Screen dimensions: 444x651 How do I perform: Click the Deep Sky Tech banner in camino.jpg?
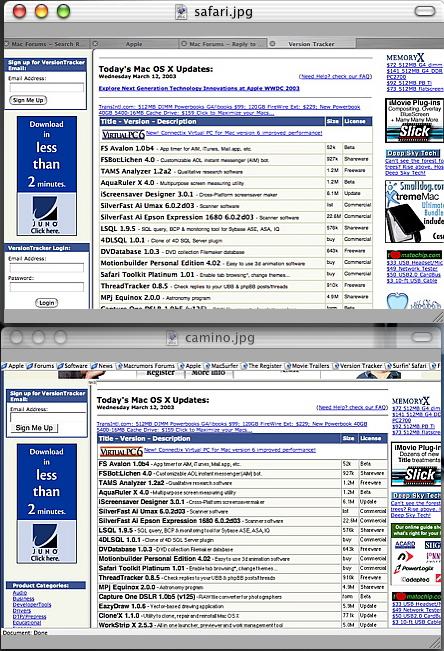[x=416, y=496]
